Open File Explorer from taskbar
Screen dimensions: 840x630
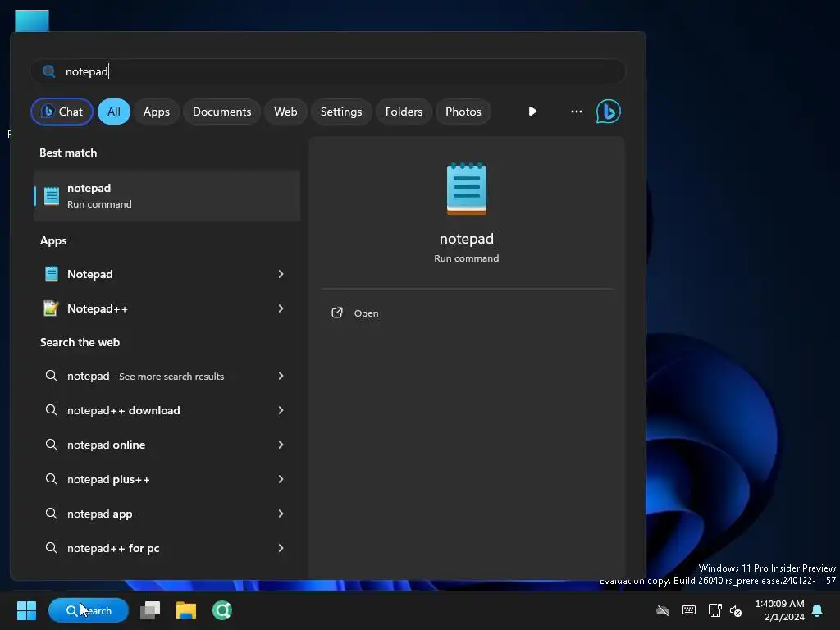(x=186, y=610)
